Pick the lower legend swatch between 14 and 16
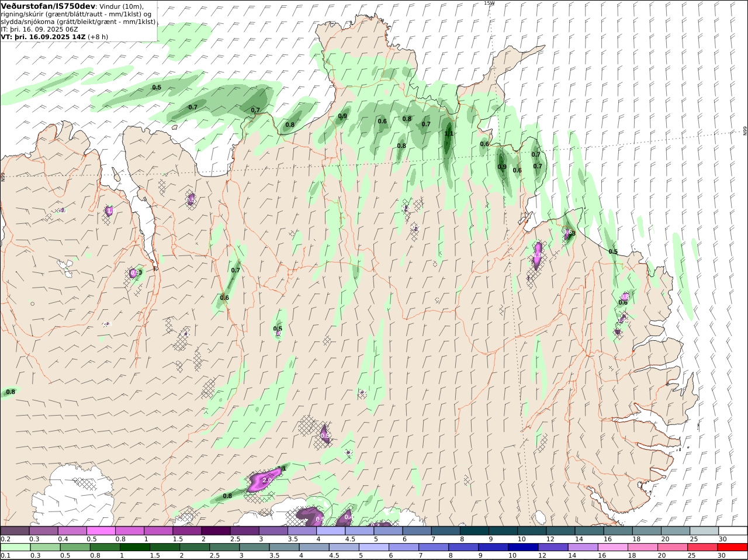Viewport: 748px width, 560px height. 582,547
